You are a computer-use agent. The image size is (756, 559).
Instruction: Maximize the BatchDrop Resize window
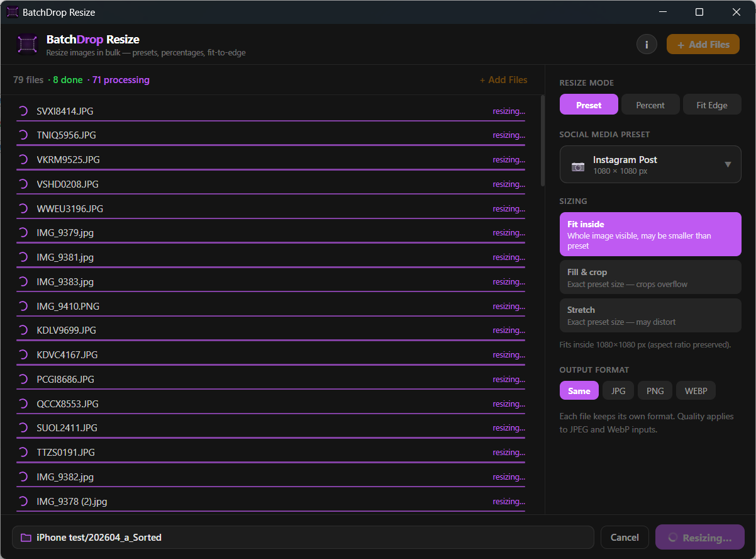click(x=699, y=12)
